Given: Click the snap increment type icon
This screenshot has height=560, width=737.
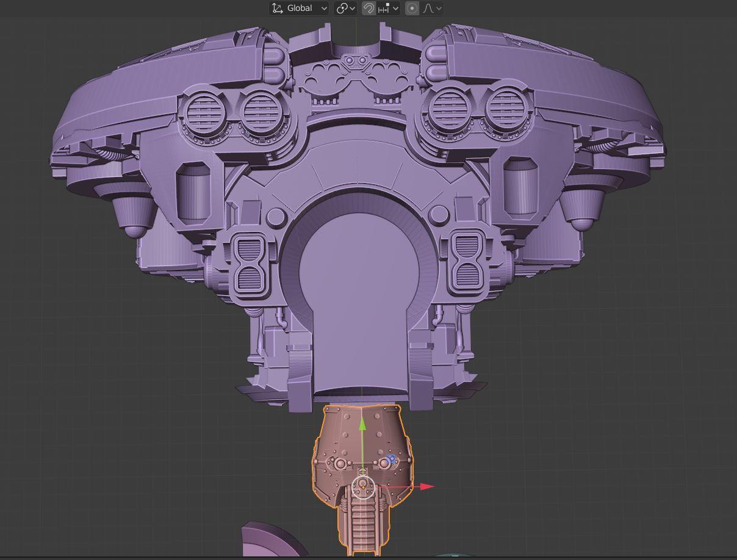Looking at the screenshot, I should pos(384,9).
